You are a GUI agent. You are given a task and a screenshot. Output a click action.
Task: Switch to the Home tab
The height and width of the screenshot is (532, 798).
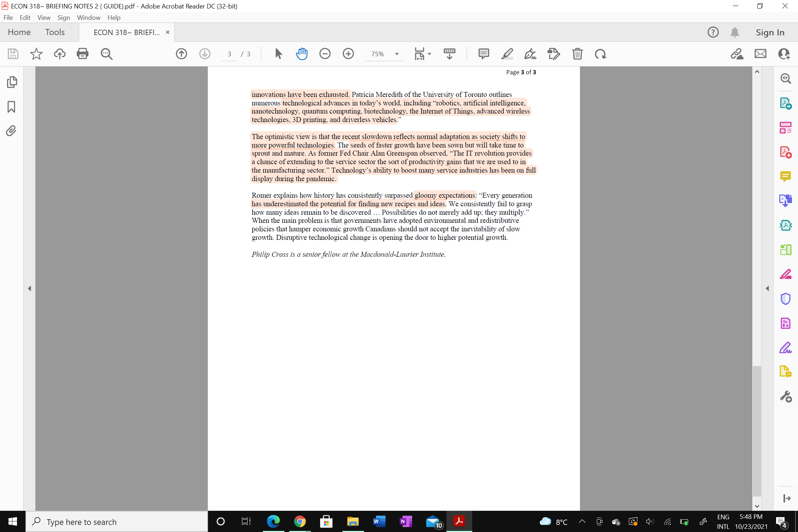pos(19,32)
